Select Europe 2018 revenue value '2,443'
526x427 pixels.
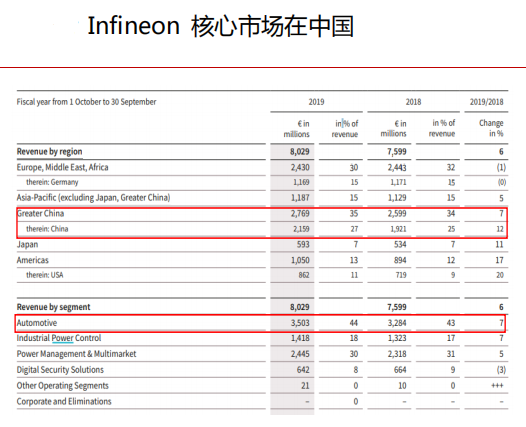click(397, 167)
